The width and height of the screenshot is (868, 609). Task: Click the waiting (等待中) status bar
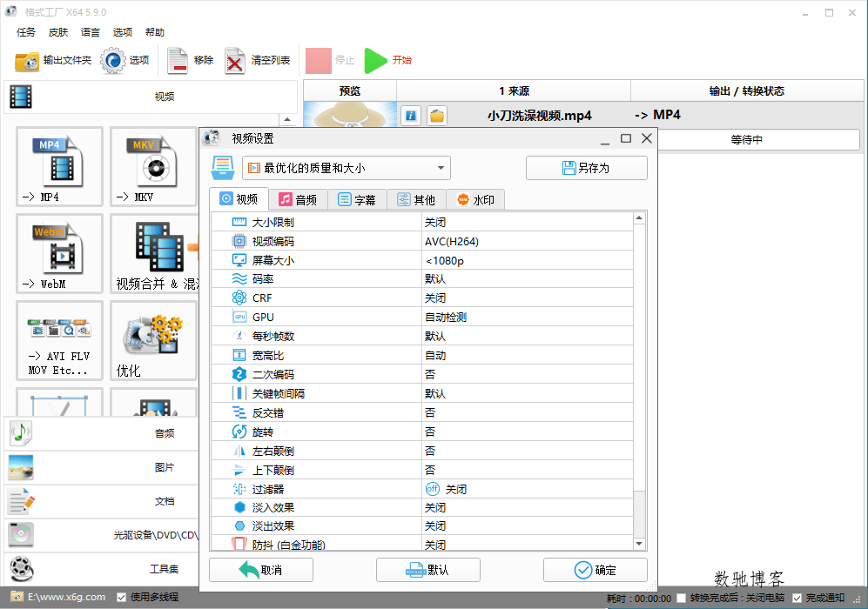click(747, 139)
